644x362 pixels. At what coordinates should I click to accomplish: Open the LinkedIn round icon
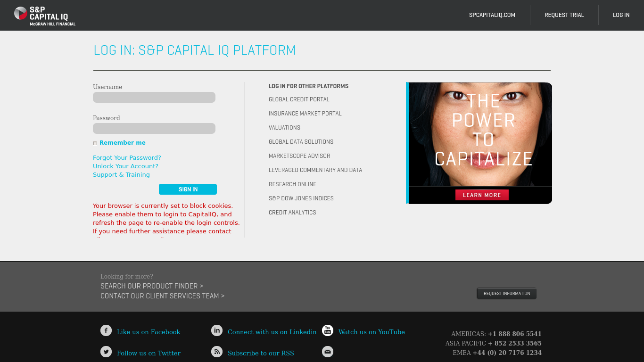(217, 330)
